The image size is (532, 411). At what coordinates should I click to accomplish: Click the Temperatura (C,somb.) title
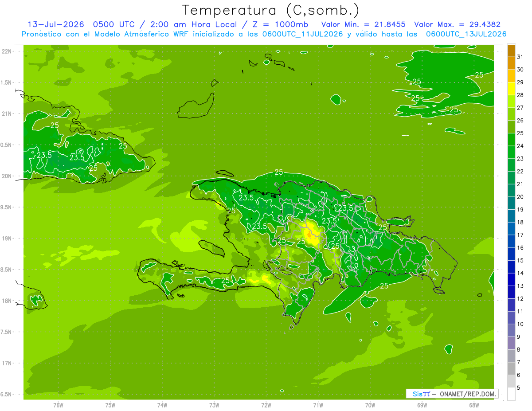(271, 10)
